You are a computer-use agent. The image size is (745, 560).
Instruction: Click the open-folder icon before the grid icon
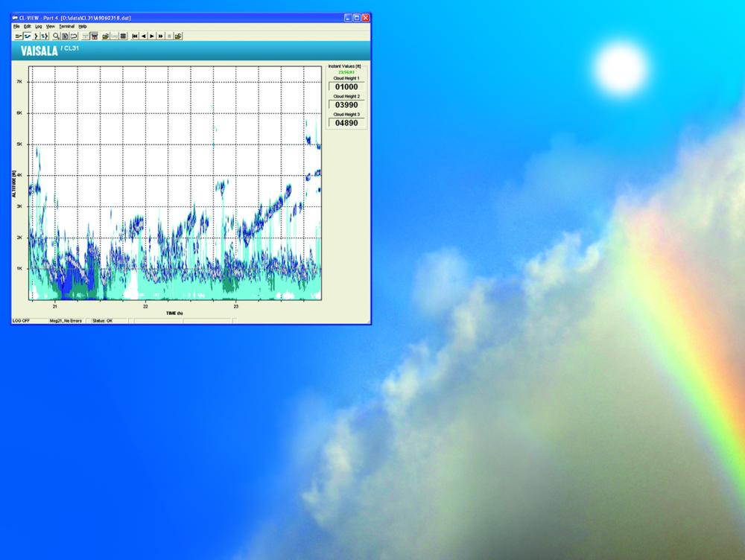click(105, 36)
